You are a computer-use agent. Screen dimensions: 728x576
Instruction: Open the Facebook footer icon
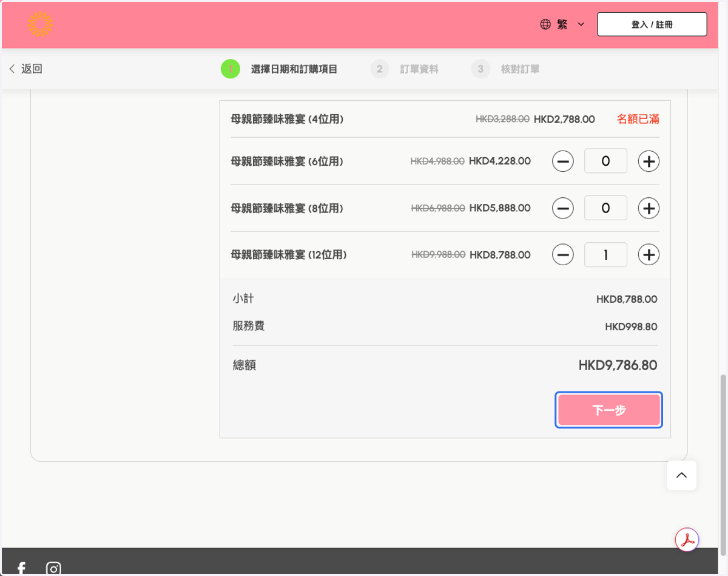[22, 569]
